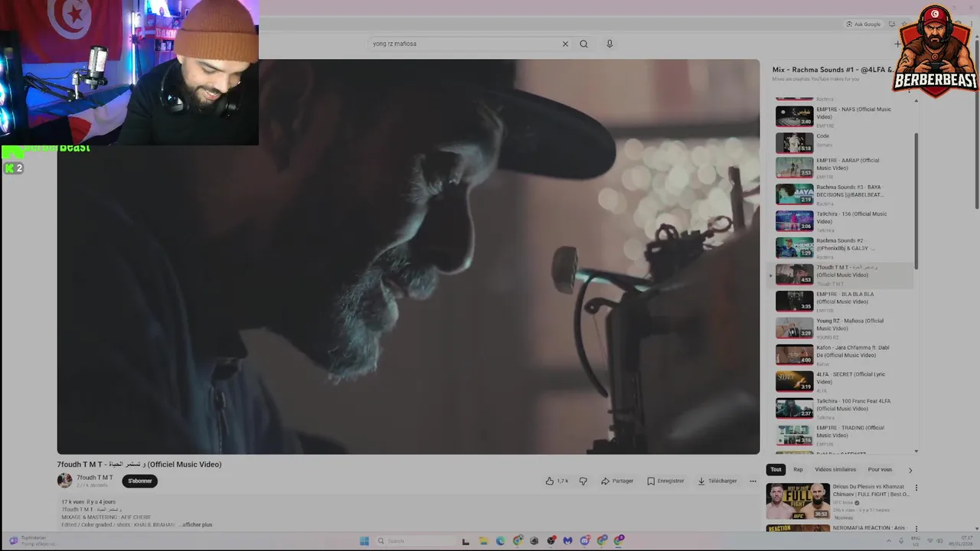The width and height of the screenshot is (980, 551).
Task: Open Microsoft Edge from taskbar
Action: coord(500,541)
